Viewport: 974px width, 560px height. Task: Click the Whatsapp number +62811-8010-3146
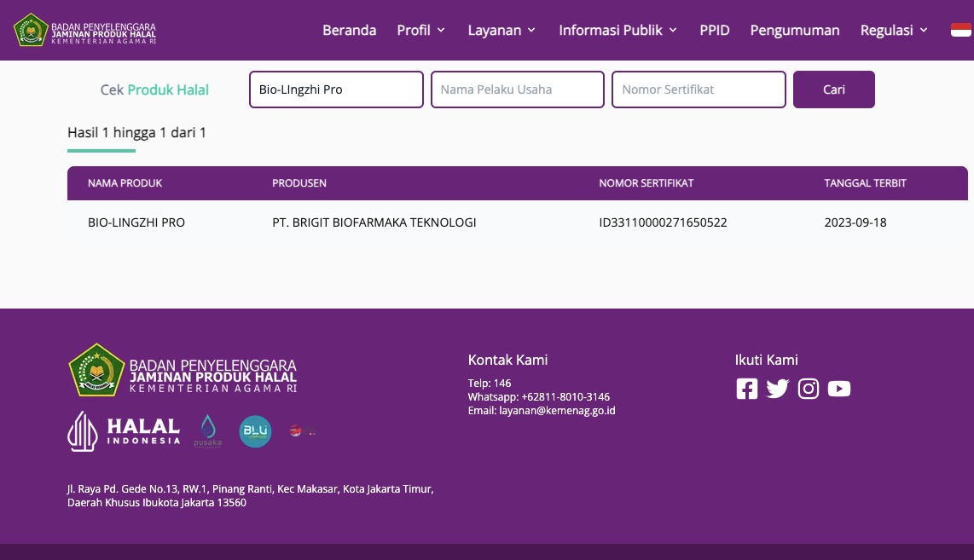point(565,396)
